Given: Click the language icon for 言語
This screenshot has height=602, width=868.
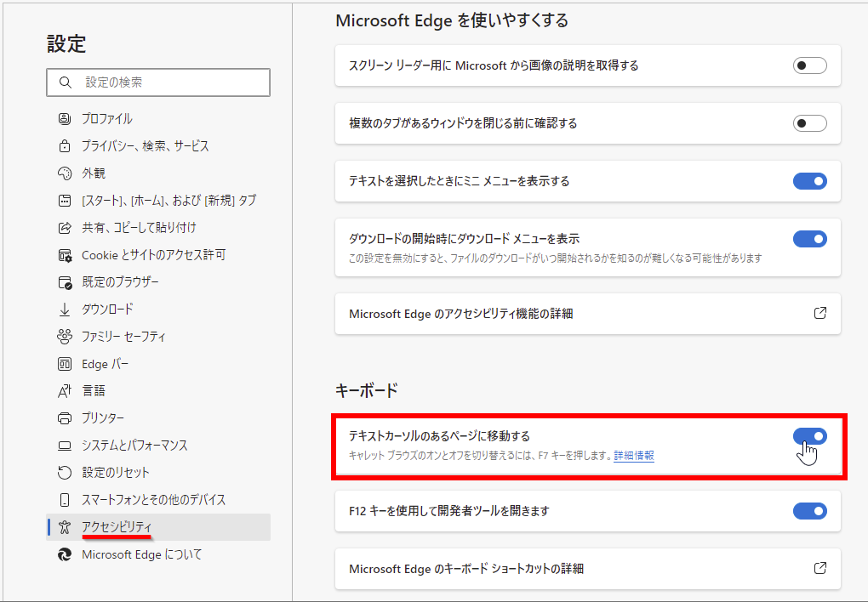Looking at the screenshot, I should (x=65, y=391).
